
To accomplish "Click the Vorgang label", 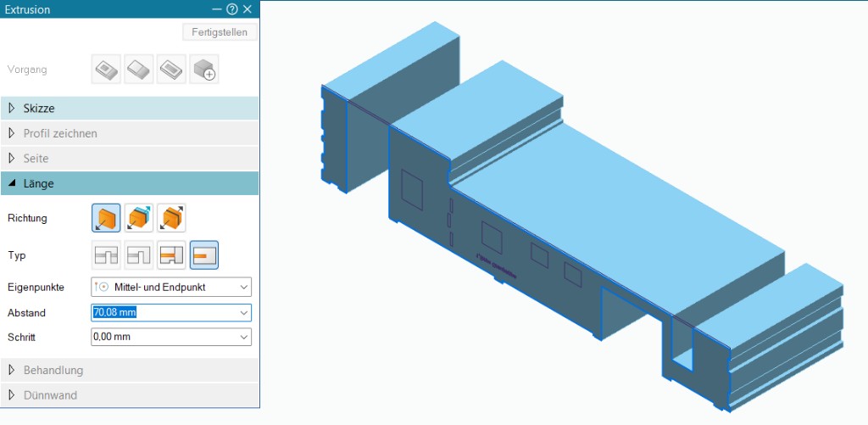I will pyautogui.click(x=27, y=70).
